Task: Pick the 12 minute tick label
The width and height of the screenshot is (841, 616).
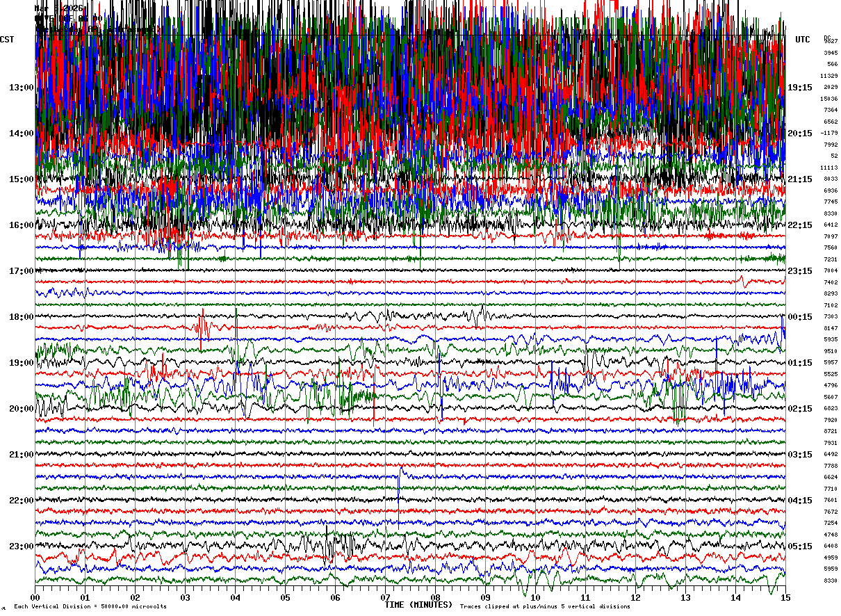Action: coord(635,597)
